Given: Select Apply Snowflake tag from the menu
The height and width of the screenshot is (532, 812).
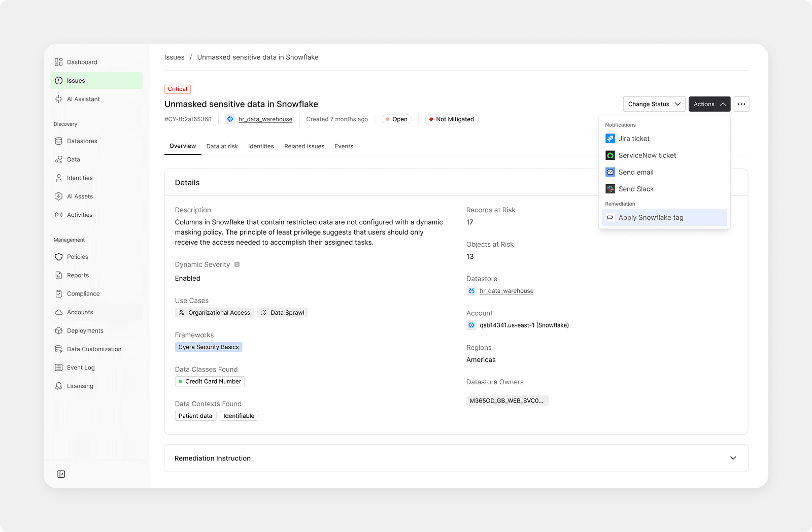Looking at the screenshot, I should coord(651,217).
